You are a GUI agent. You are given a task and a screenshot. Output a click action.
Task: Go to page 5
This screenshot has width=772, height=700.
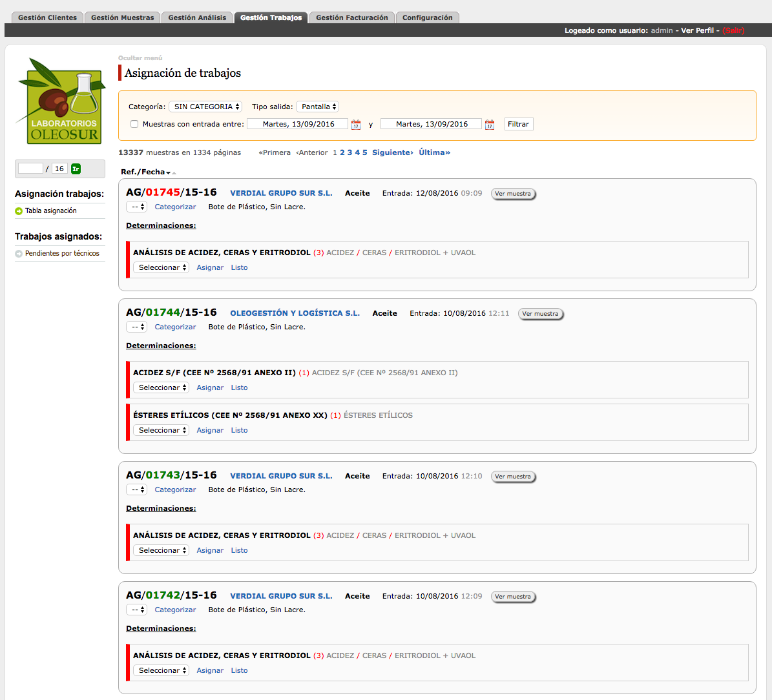pyautogui.click(x=365, y=152)
